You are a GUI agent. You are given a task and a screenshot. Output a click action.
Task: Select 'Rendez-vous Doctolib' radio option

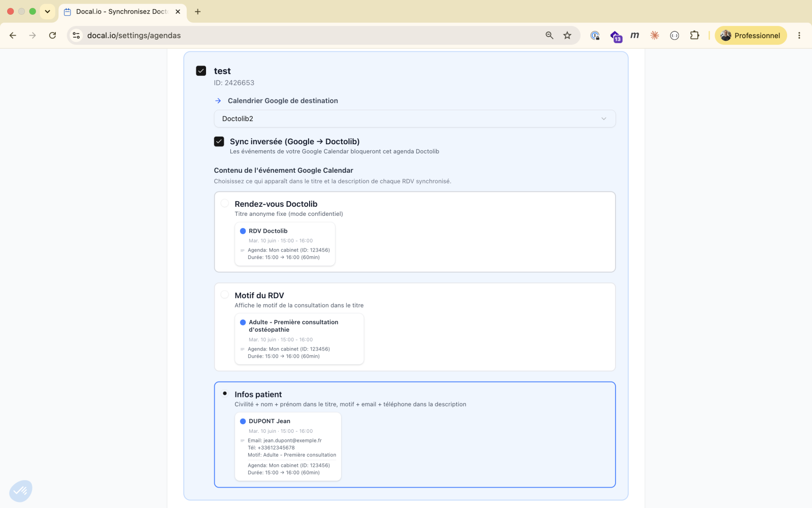[225, 203]
